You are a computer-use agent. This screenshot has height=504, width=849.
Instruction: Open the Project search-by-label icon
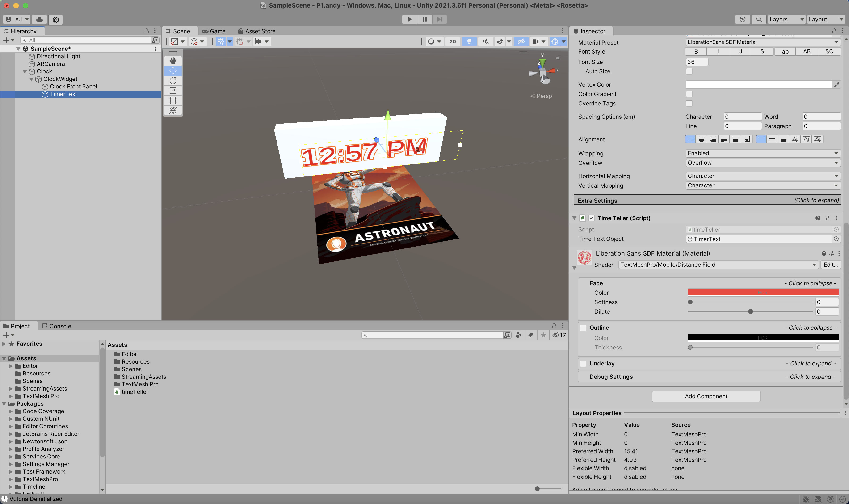531,335
